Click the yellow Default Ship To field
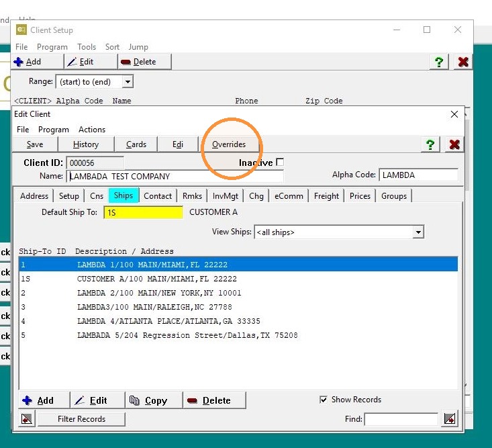The image size is (492, 448). point(144,212)
